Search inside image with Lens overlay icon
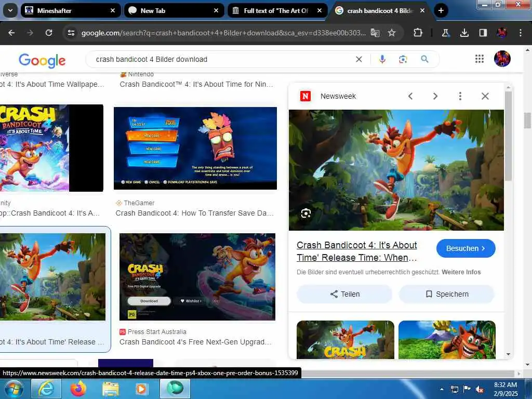 (305, 214)
